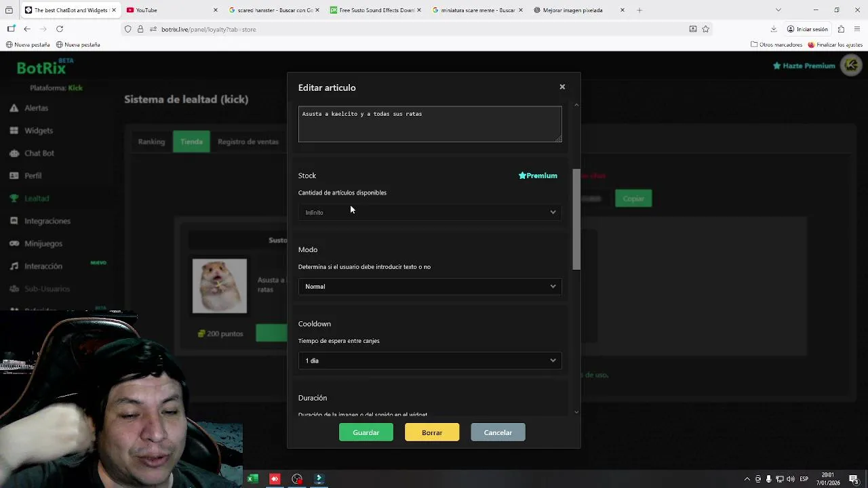The height and width of the screenshot is (488, 868).
Task: Open the browser extensions icon
Action: pyautogui.click(x=841, y=29)
